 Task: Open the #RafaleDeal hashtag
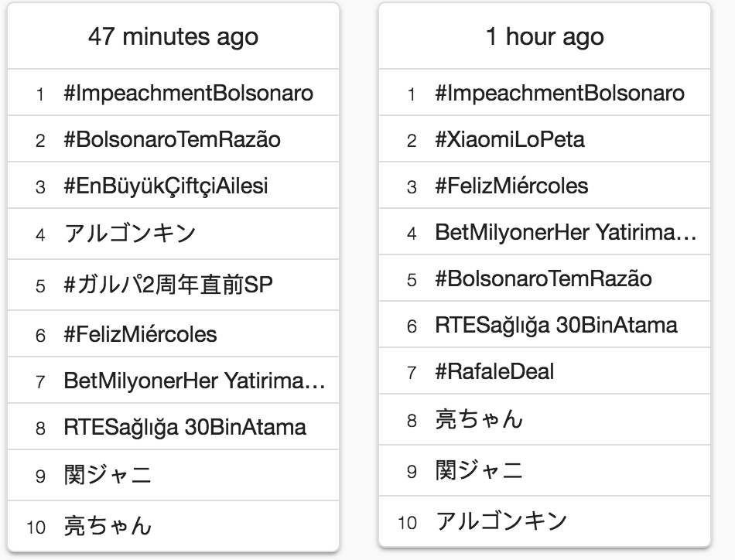[494, 371]
